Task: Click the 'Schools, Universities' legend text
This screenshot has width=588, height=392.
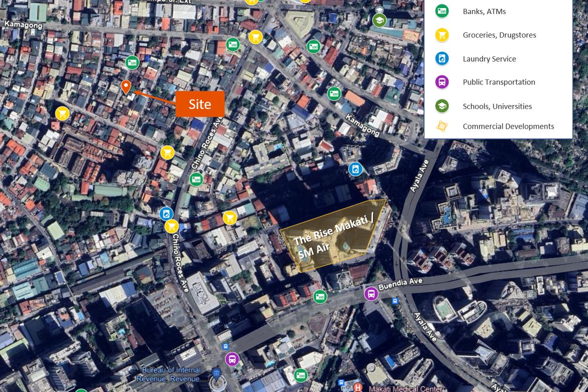Action: click(x=497, y=106)
